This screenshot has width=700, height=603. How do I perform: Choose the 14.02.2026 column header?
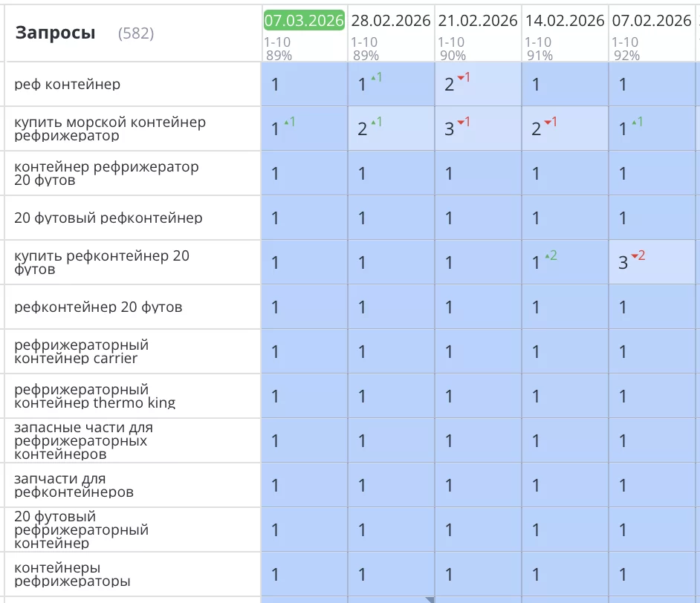tap(565, 21)
